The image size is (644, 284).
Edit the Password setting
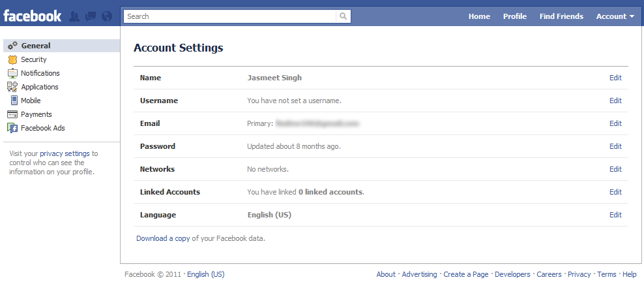coord(615,146)
